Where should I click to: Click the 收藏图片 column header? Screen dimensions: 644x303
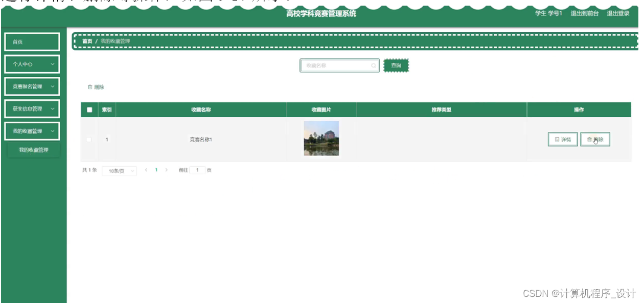[321, 110]
